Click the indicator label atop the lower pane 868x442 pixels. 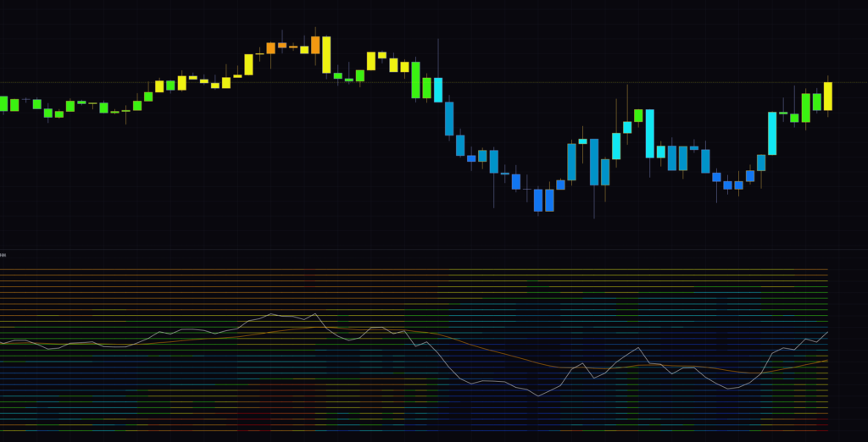[x=3, y=255]
